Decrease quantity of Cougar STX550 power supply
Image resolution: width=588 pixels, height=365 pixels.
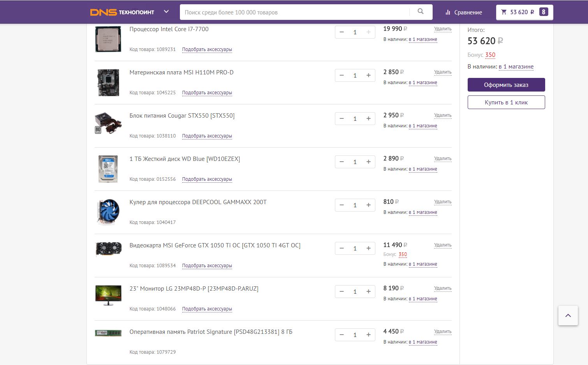tap(342, 119)
